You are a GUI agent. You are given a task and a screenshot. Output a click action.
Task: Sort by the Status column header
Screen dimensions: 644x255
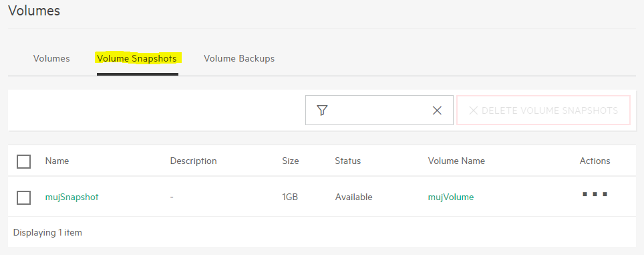click(x=348, y=161)
